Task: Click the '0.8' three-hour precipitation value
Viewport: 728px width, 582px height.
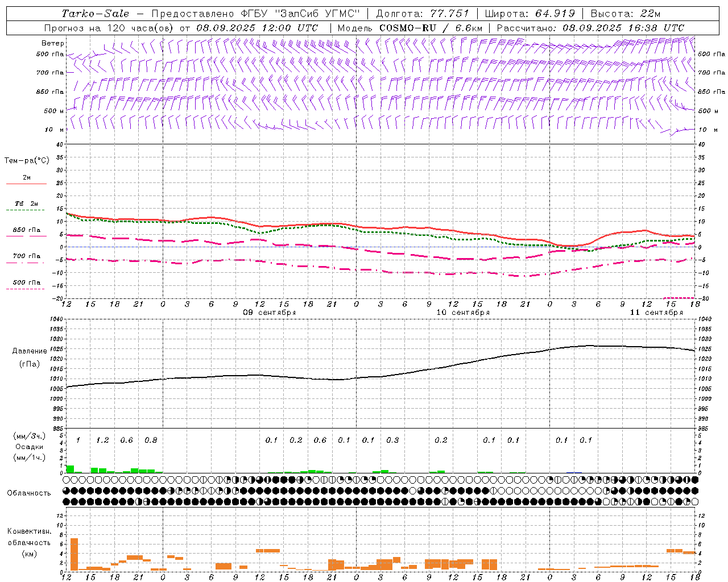Action: click(151, 440)
